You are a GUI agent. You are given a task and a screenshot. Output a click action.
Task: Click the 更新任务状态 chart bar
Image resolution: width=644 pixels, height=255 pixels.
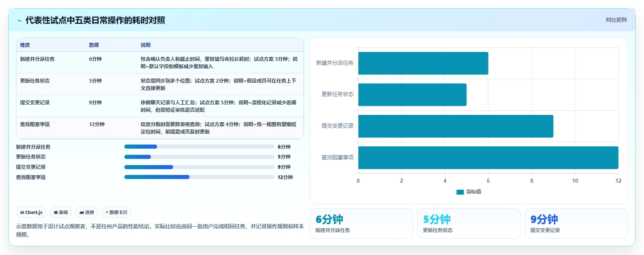pos(412,95)
